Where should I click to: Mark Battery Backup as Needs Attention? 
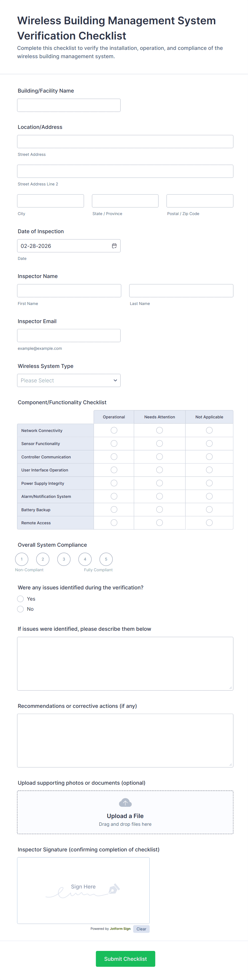tap(159, 509)
